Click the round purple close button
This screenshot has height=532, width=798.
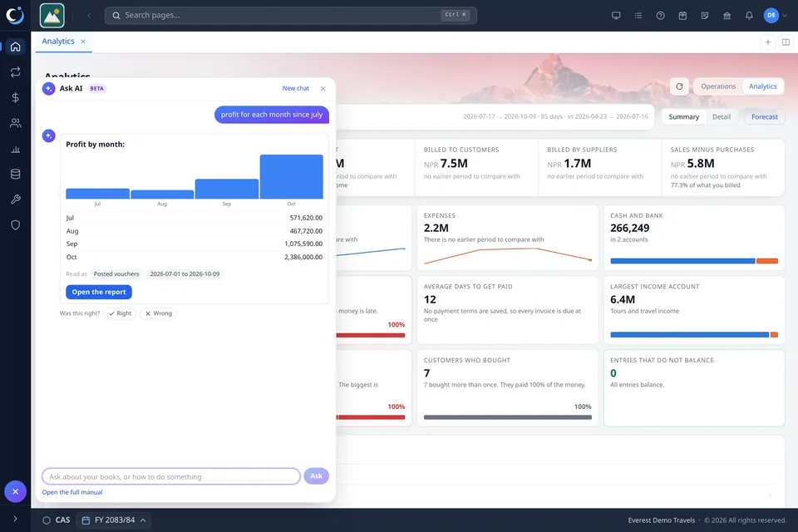point(15,492)
